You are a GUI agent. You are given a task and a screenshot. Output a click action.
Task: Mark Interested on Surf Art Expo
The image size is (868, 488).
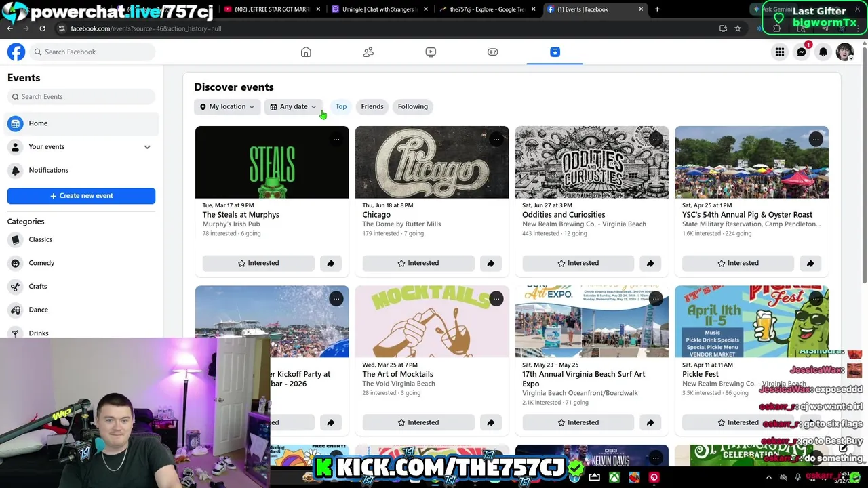coord(578,422)
